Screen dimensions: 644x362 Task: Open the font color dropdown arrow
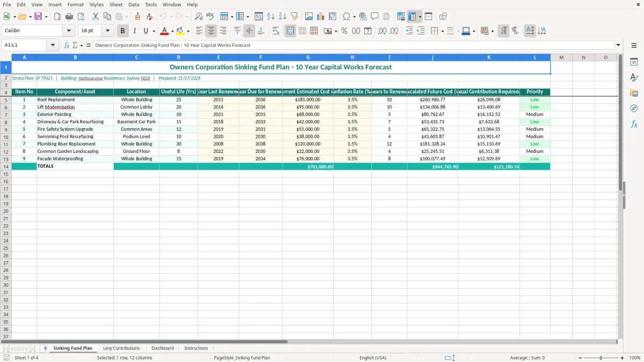click(172, 31)
